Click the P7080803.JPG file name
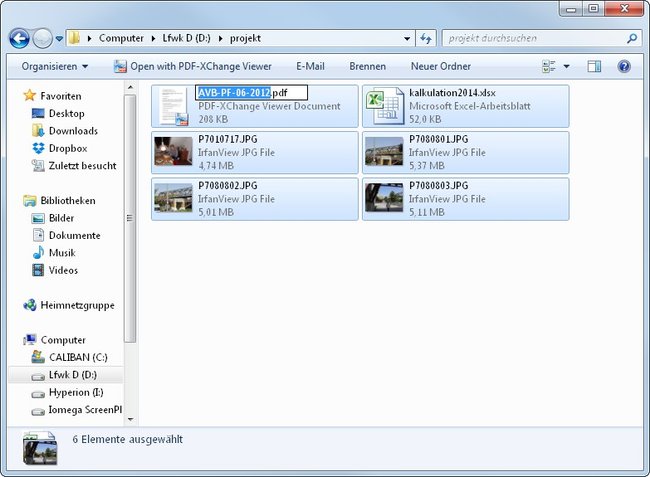This screenshot has height=477, width=650. point(439,186)
